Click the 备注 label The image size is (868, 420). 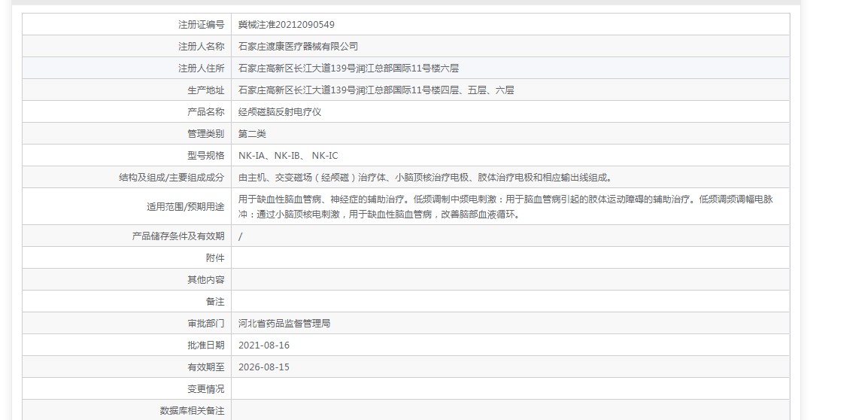[215, 301]
